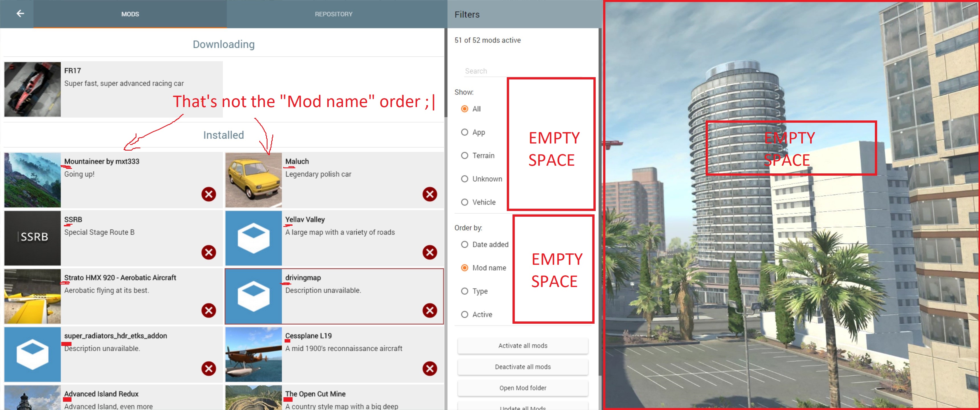Select the Unknown show filter

click(x=465, y=179)
